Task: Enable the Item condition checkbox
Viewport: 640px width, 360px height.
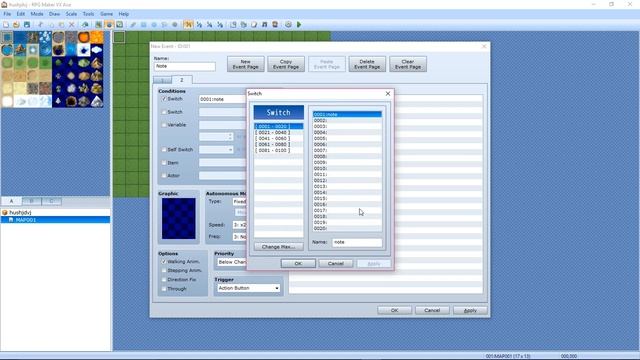Action: click(x=164, y=163)
